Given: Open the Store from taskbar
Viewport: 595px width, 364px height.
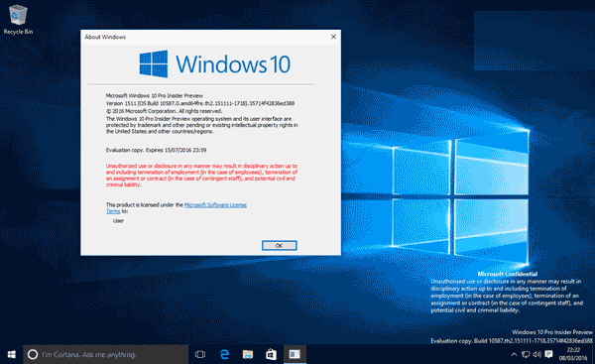Looking at the screenshot, I should pyautogui.click(x=271, y=354).
